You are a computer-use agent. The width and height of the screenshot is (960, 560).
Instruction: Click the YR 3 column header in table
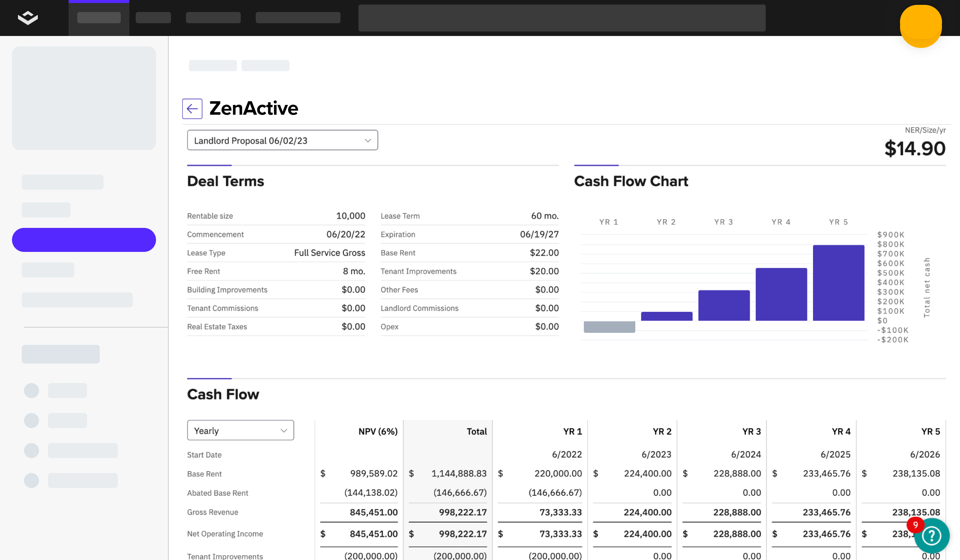click(751, 431)
